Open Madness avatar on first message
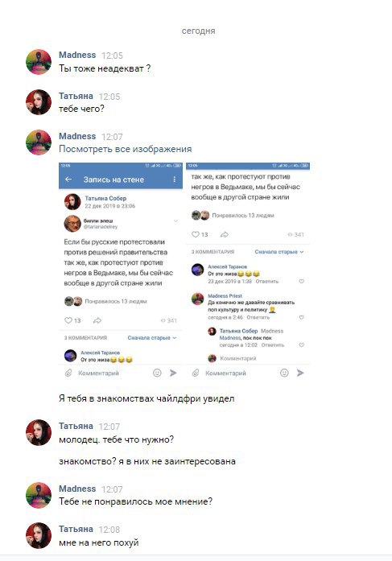 pyautogui.click(x=39, y=62)
